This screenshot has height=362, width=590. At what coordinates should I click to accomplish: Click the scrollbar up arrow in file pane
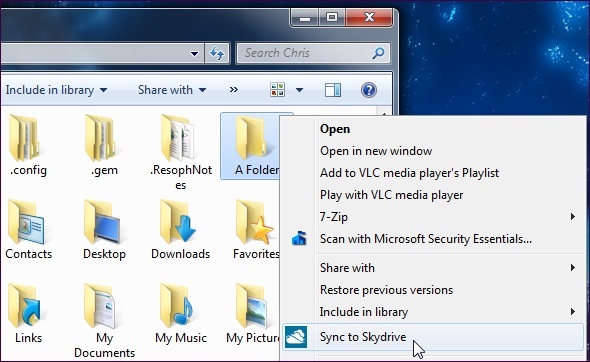384,113
